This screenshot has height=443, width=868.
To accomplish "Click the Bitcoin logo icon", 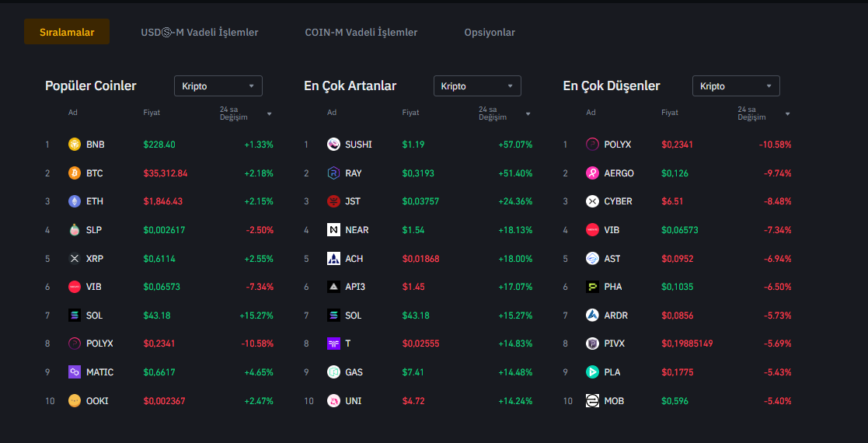I will point(75,173).
